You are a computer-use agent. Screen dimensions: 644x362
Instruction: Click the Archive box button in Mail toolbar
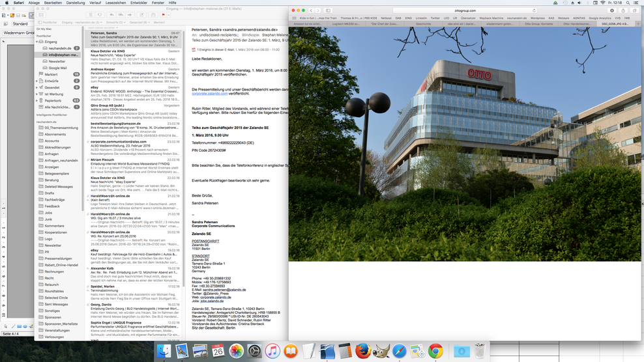point(153,15)
